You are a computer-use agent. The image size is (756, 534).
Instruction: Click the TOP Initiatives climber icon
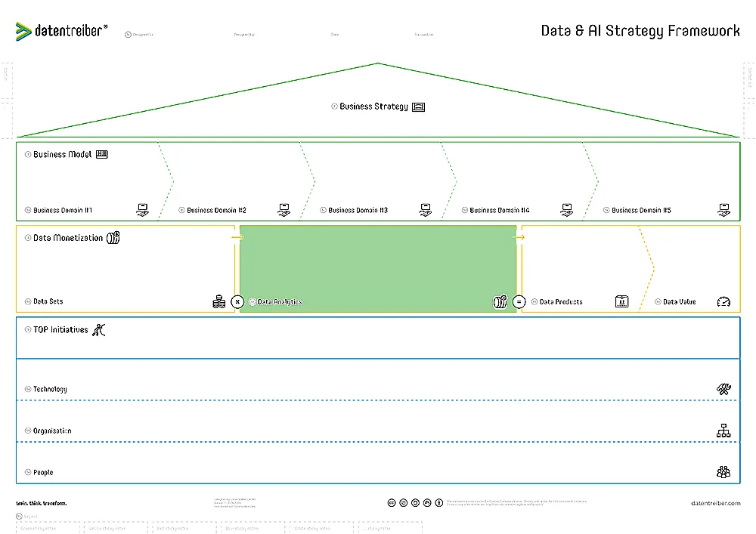coord(99,330)
